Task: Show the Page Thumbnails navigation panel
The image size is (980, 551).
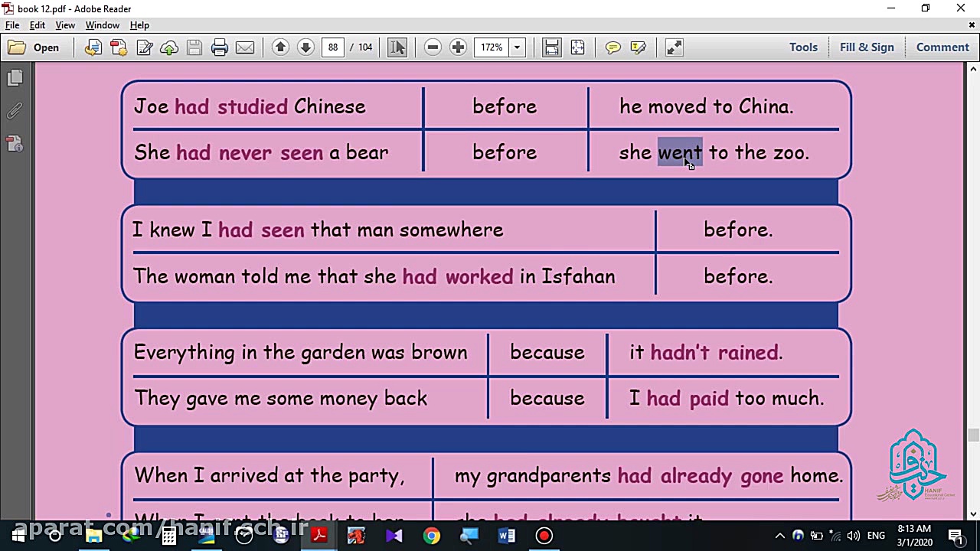Action: (x=15, y=78)
